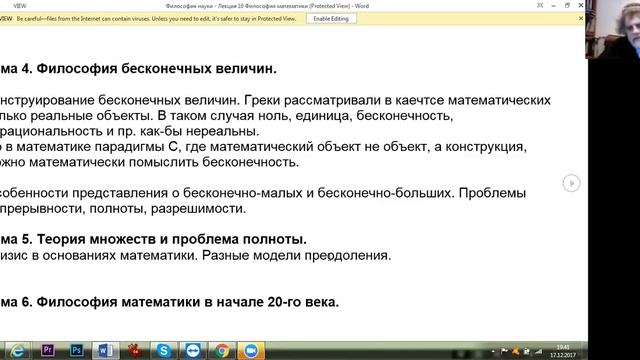Click heading 'Теория множеств и проблема полноты.'
The height and width of the screenshot is (360, 640).
coord(171,239)
